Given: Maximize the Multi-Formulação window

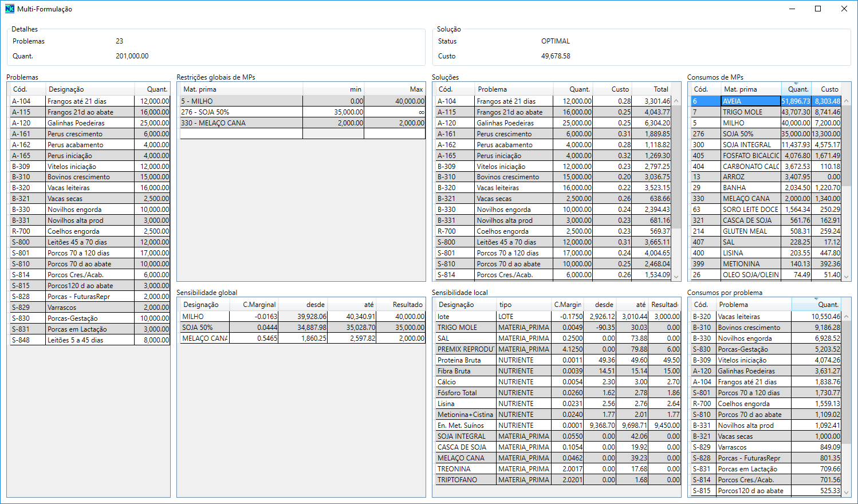Looking at the screenshot, I should (x=818, y=9).
